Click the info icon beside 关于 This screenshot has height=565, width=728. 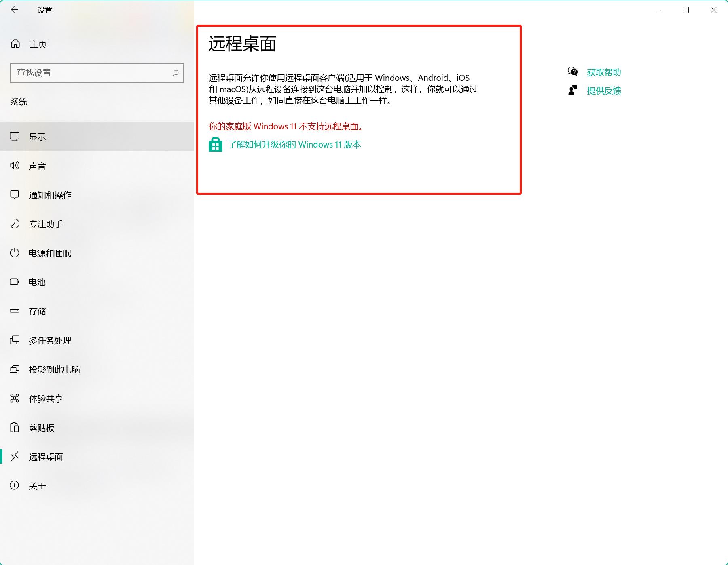click(x=15, y=485)
